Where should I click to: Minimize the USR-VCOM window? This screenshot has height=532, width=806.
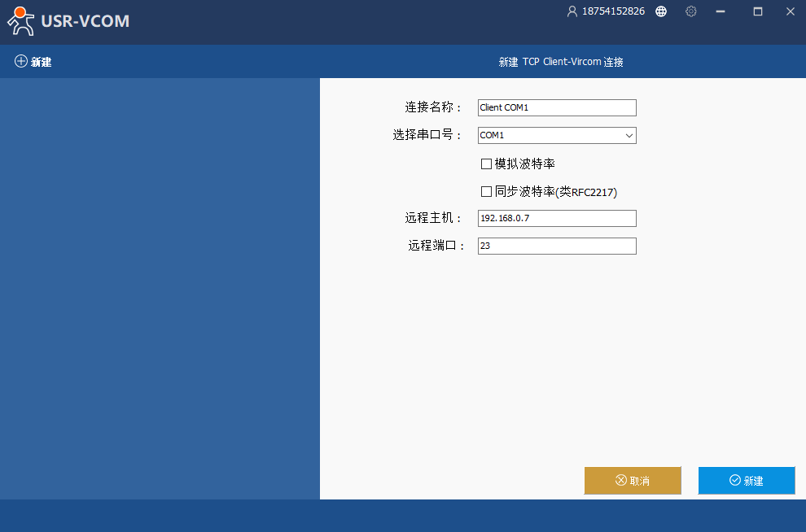(x=720, y=11)
